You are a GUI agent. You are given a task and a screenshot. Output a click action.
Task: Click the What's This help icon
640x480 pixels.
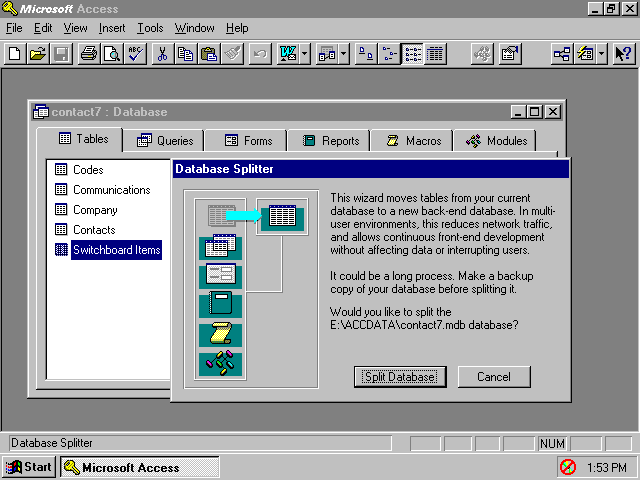click(624, 54)
